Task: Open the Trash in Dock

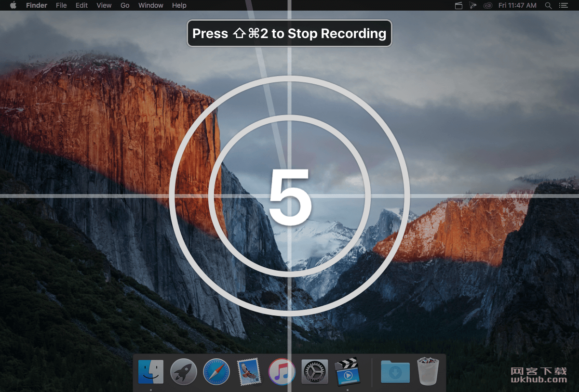Action: click(x=428, y=371)
